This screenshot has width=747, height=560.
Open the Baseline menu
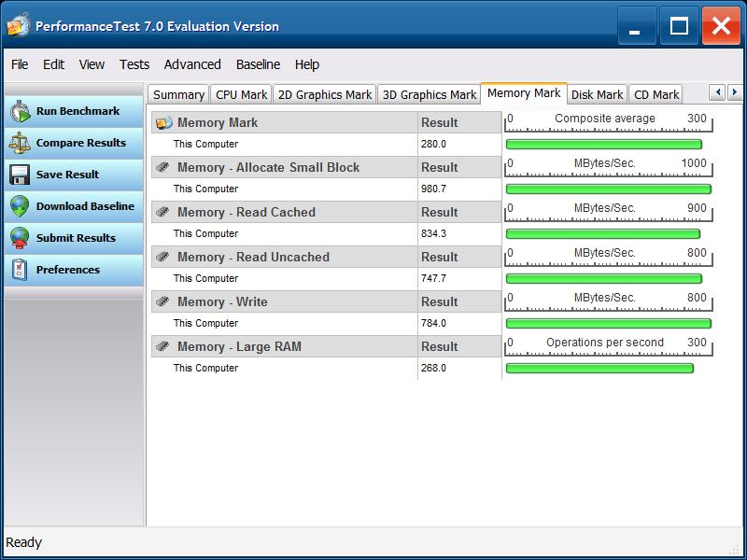click(x=259, y=64)
